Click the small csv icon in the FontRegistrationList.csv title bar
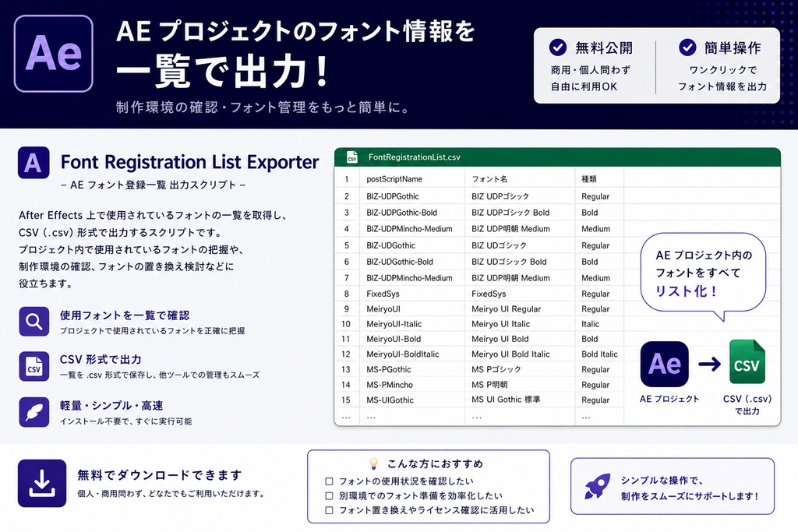The image size is (798, 532). (352, 157)
